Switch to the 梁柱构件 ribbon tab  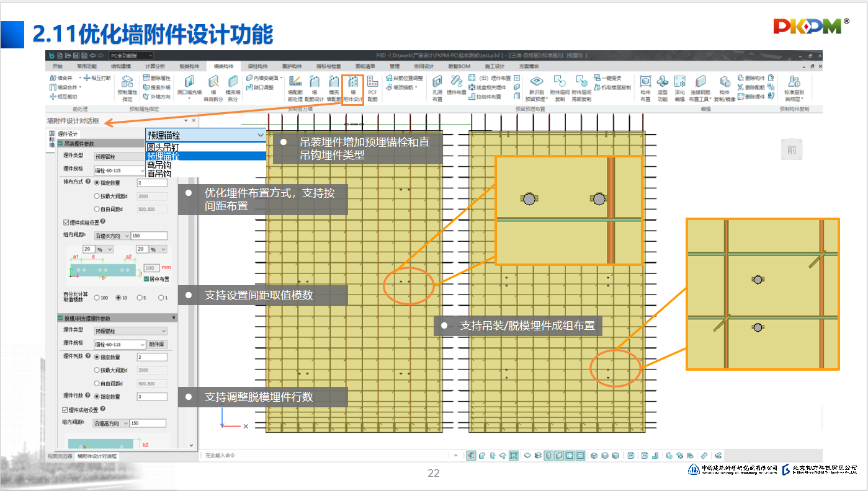point(257,66)
